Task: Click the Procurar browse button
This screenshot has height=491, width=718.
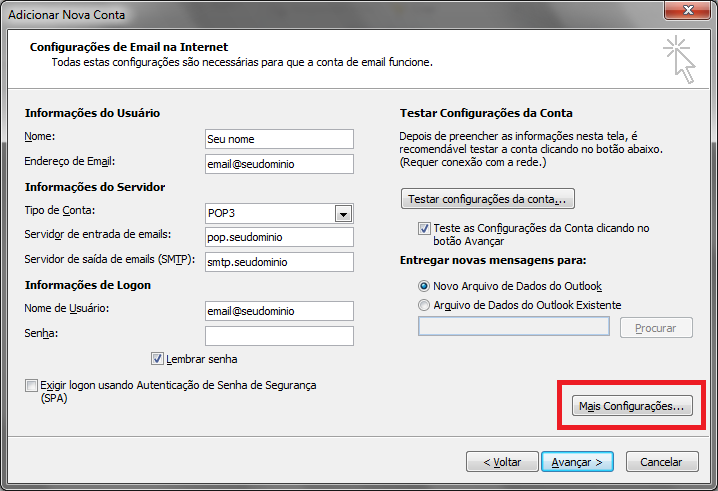Action: tap(656, 328)
